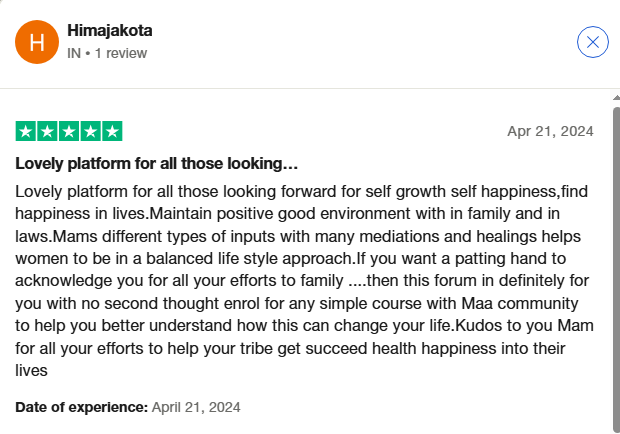Screen dimensions: 620x434
Task: Click the second green rating star
Action: coord(47,131)
